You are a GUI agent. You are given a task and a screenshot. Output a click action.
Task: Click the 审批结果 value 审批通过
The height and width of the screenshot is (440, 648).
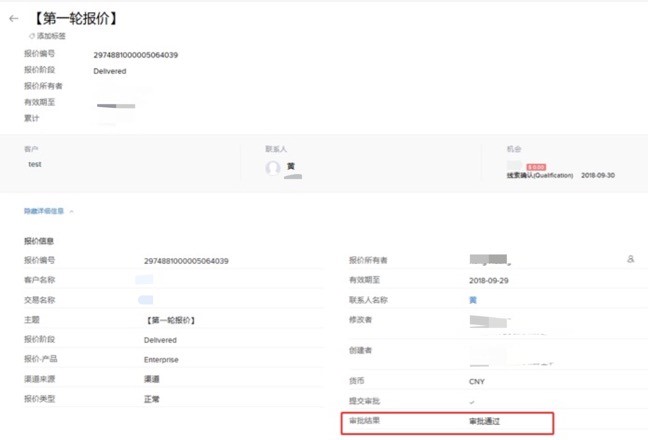pos(484,421)
